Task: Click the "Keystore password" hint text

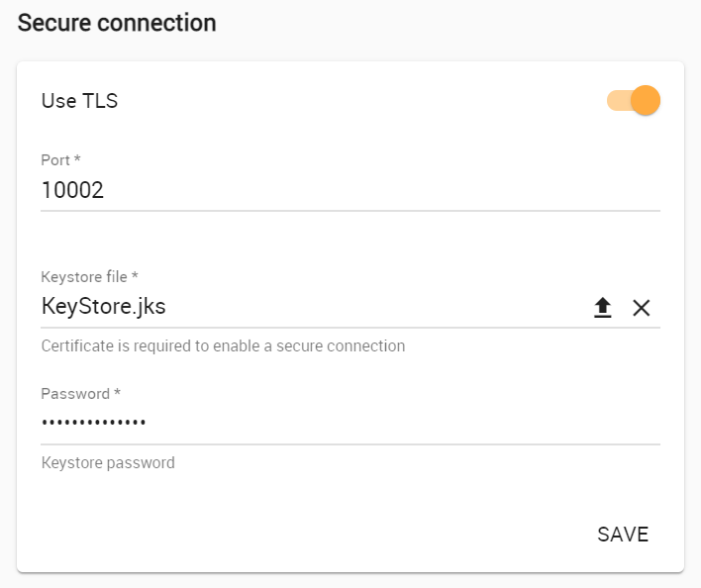Action: (x=108, y=462)
